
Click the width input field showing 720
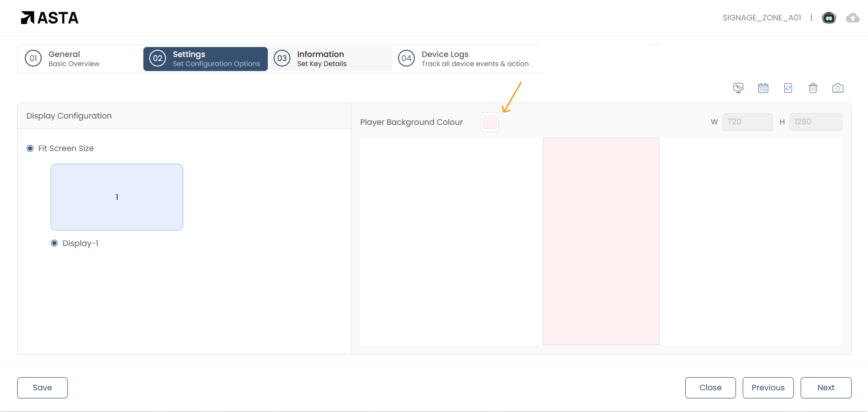[747, 122]
